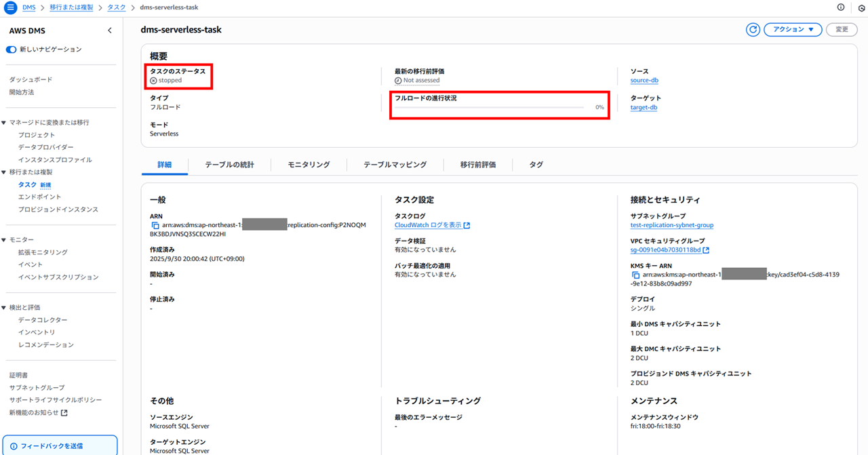Open the hamburger navigation menu icon
This screenshot has width=868, height=455.
(x=10, y=7)
